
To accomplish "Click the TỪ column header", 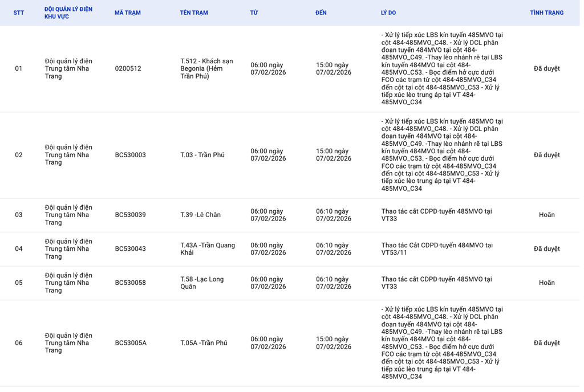I will [254, 13].
